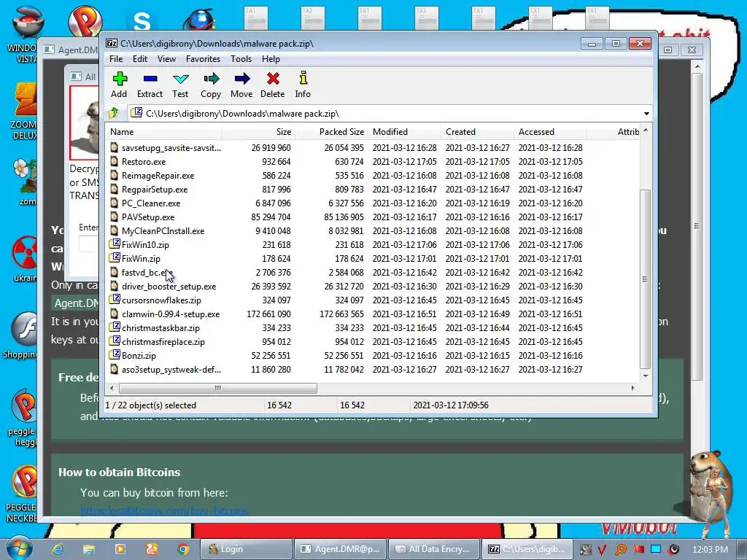Sort by Size column header
Image resolution: width=747 pixels, height=560 pixels.
click(x=258, y=132)
